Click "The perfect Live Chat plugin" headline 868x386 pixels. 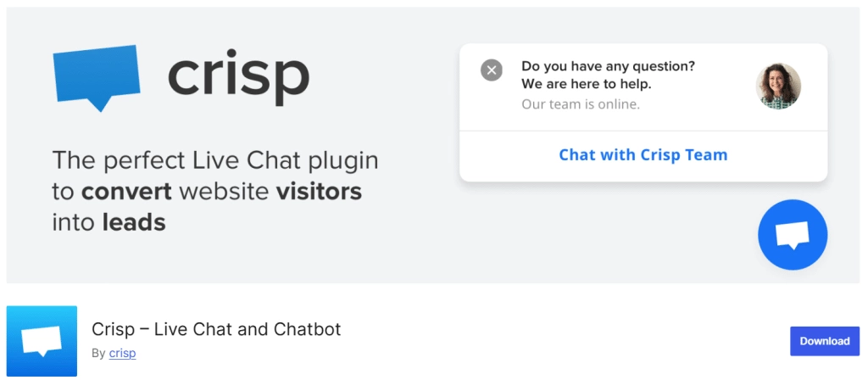pos(215,160)
